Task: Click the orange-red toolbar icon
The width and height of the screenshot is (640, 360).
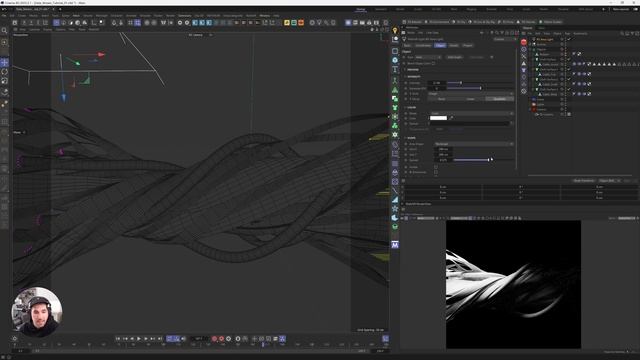Action: (x=301, y=22)
